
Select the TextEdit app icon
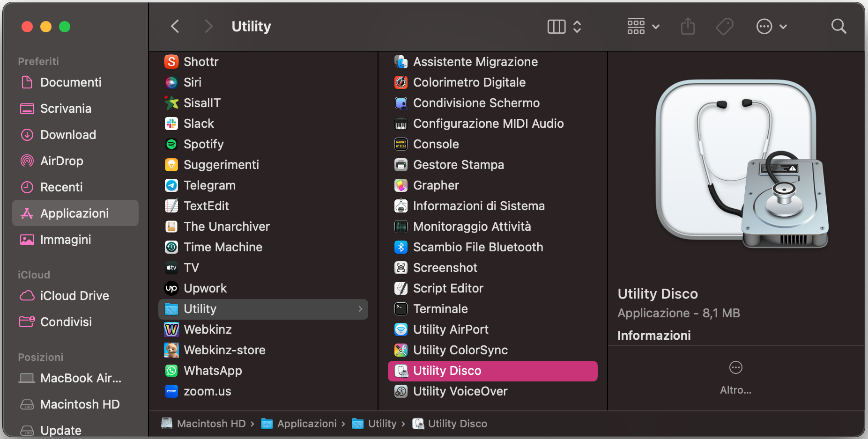[x=171, y=206]
